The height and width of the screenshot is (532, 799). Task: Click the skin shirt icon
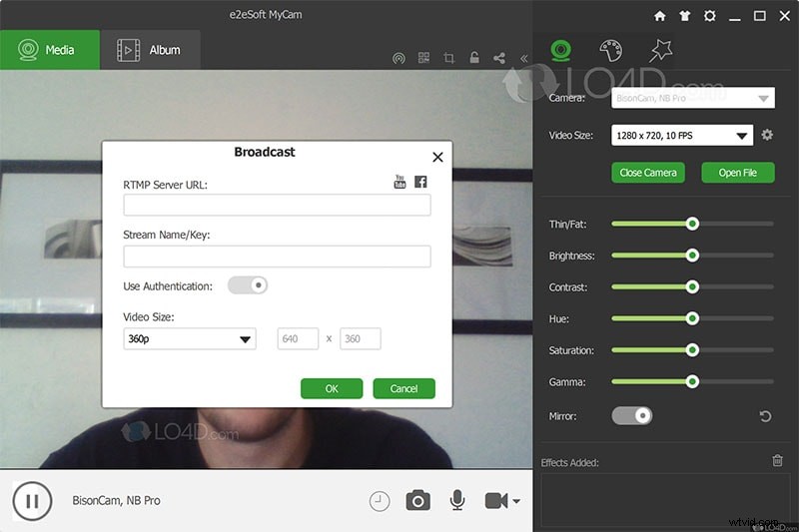(685, 16)
